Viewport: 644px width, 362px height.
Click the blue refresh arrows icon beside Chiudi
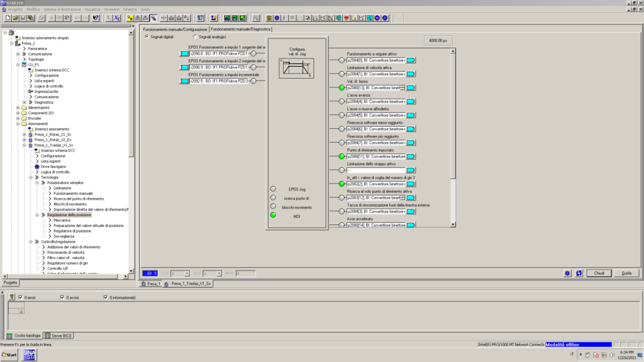click(x=579, y=273)
